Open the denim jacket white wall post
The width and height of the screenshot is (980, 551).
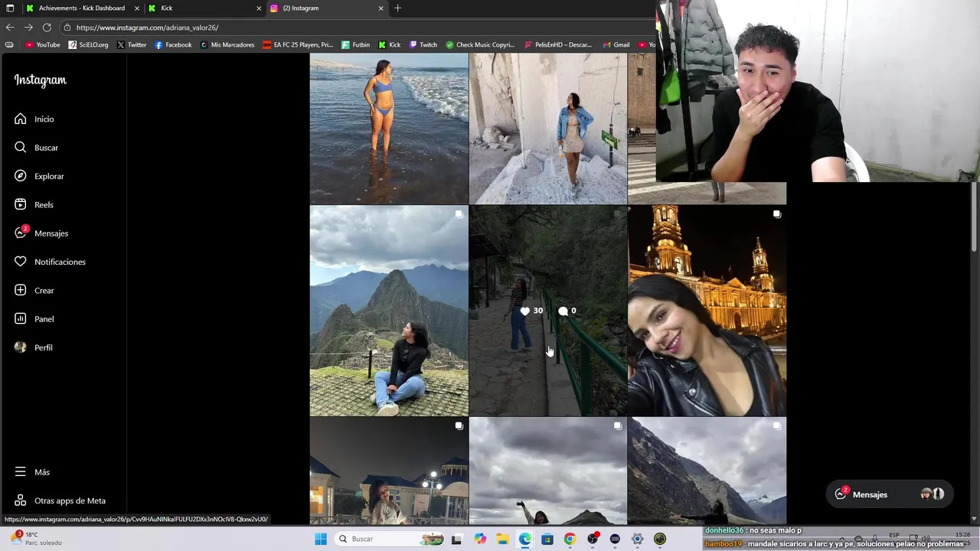547,129
